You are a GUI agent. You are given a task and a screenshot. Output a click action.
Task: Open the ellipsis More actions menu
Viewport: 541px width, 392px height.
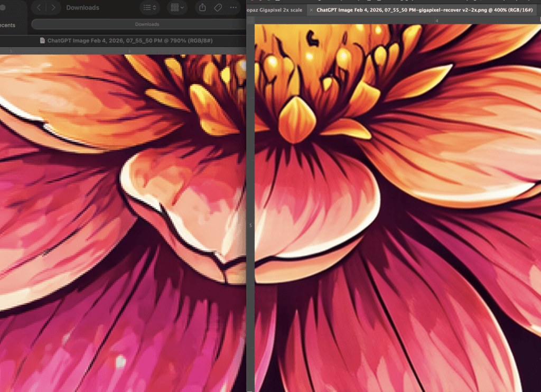tap(234, 7)
